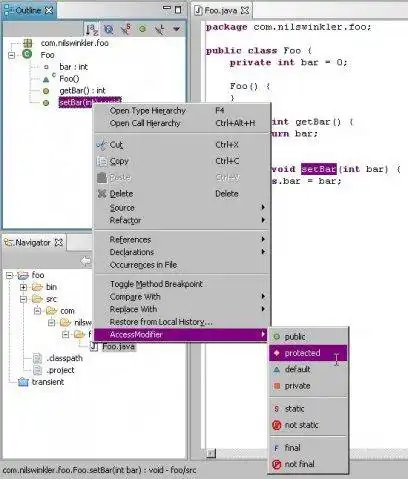Toggle alphabetical sort in Outline toolbar
The width and height of the screenshot is (408, 479).
click(91, 30)
